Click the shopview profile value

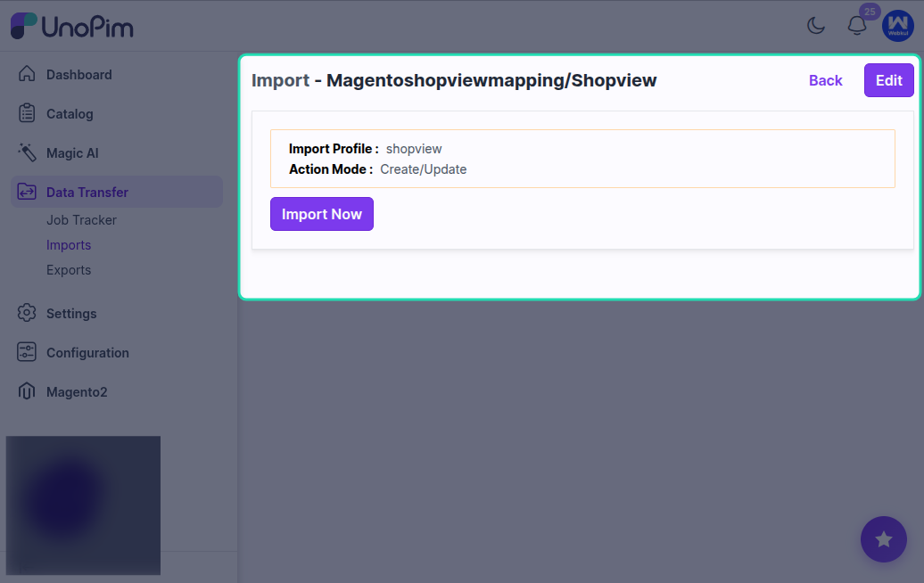(x=414, y=149)
